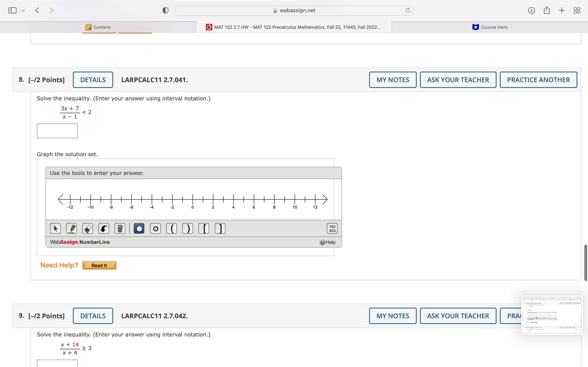
Task: Open DETAILS for problem 8
Action: (x=93, y=80)
